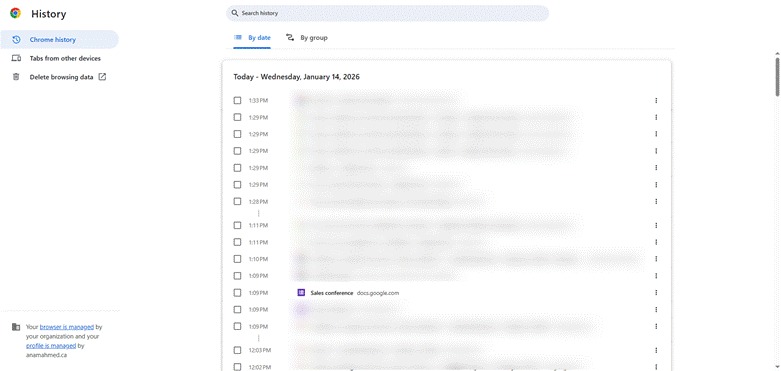The height and width of the screenshot is (371, 781).
Task: Click the devices icon for Tabs from other devices
Action: click(x=16, y=58)
